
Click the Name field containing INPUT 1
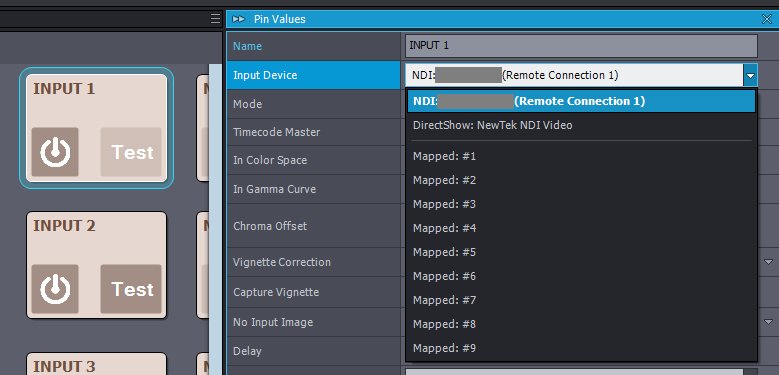(x=581, y=46)
